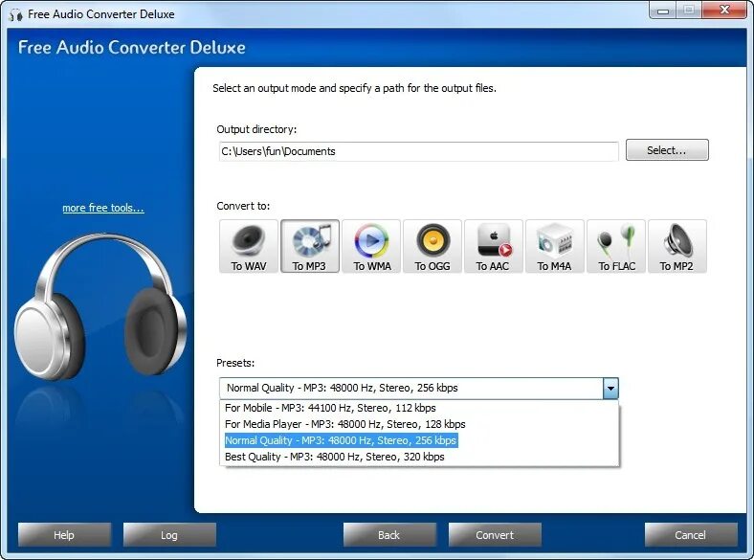Viewport: 754px width, 560px height.
Task: Choose the To AAC format icon
Action: click(x=494, y=246)
